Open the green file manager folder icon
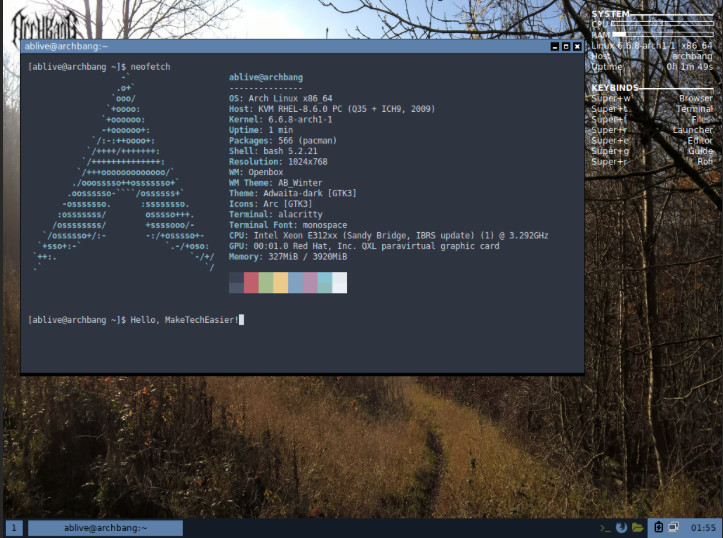The height and width of the screenshot is (538, 723). 637,527
